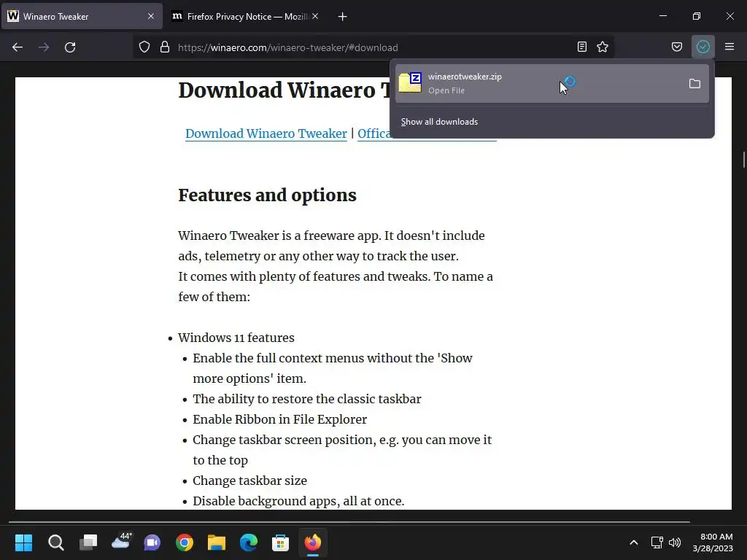This screenshot has height=560, width=747.
Task: Restore down the Firefox window
Action: [x=697, y=16]
